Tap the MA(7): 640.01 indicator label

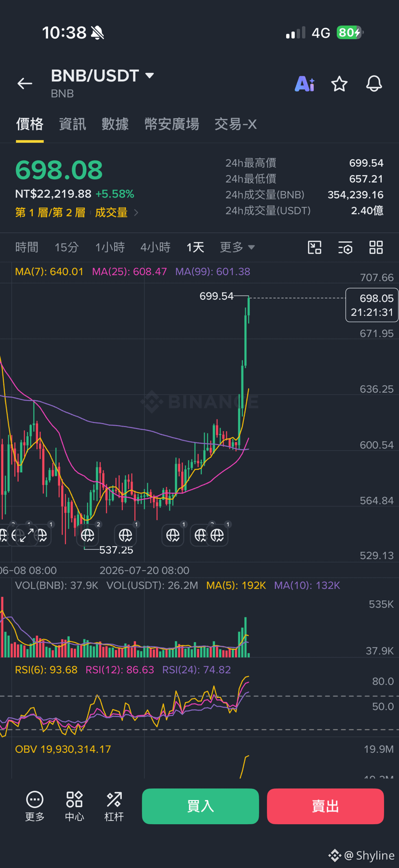49,272
